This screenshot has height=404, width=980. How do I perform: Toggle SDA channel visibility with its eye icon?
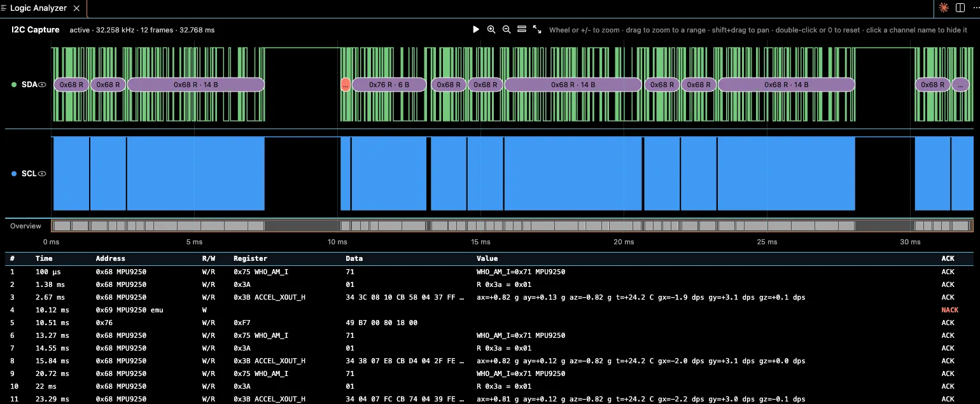[43, 85]
